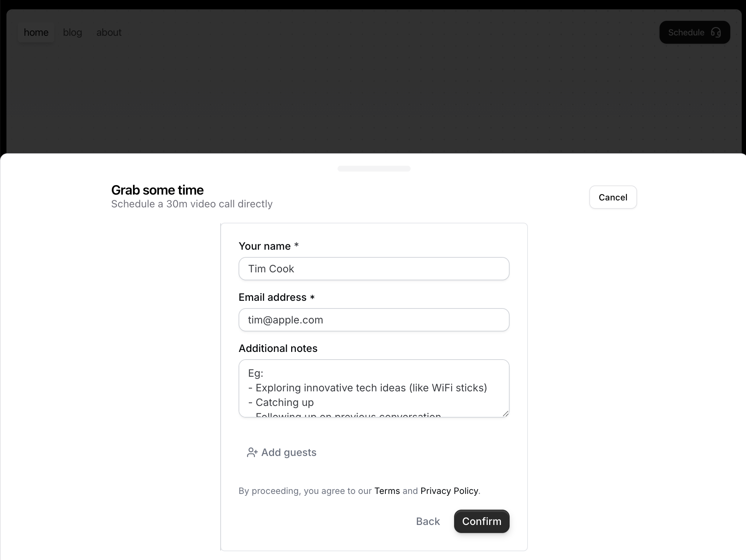This screenshot has width=746, height=560.
Task: Confirm the video call booking
Action: pos(482,521)
